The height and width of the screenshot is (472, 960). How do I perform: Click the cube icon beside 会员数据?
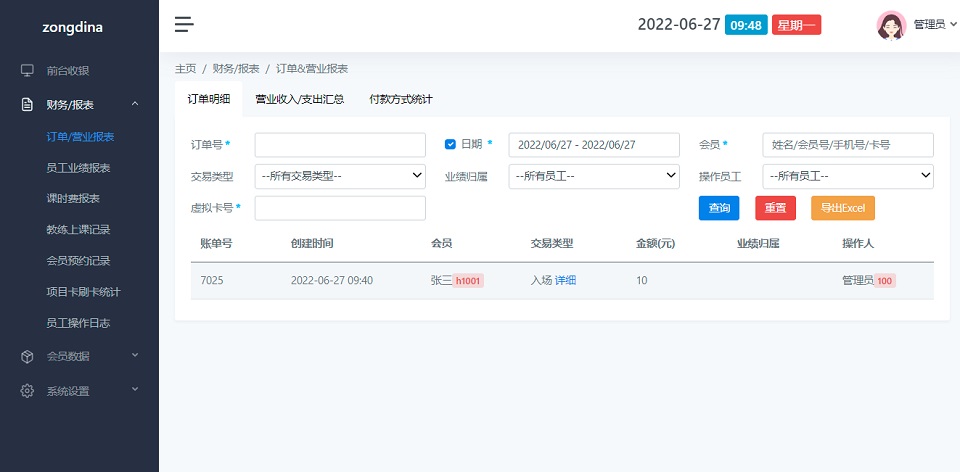pos(27,356)
